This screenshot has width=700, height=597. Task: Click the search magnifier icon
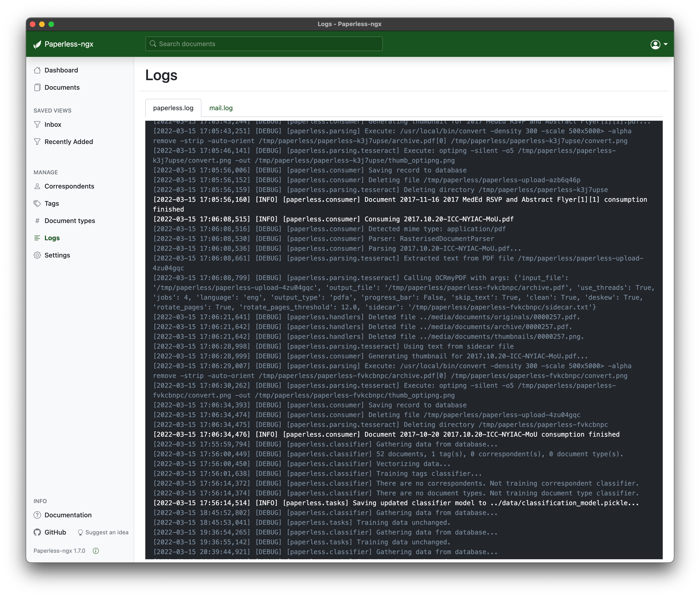(153, 44)
